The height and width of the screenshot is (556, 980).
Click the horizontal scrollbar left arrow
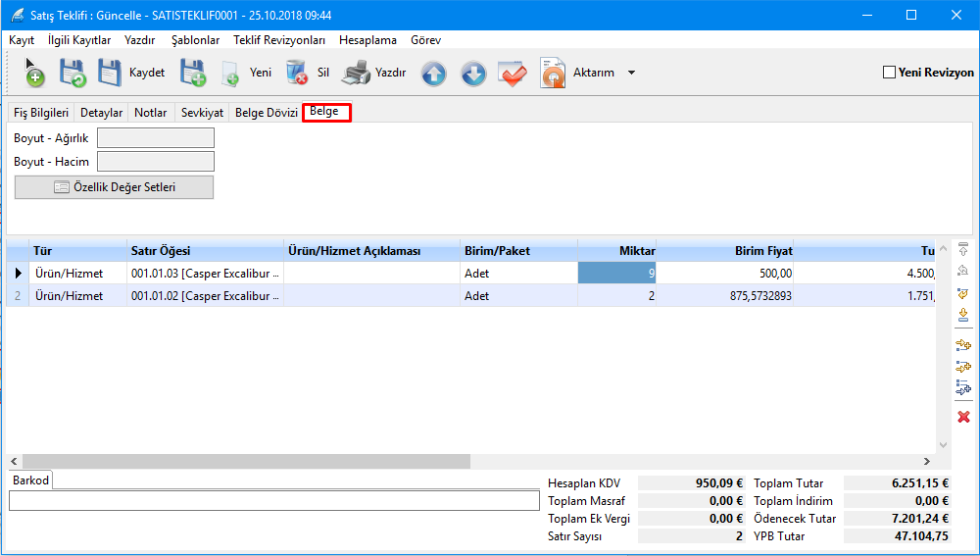(14, 462)
